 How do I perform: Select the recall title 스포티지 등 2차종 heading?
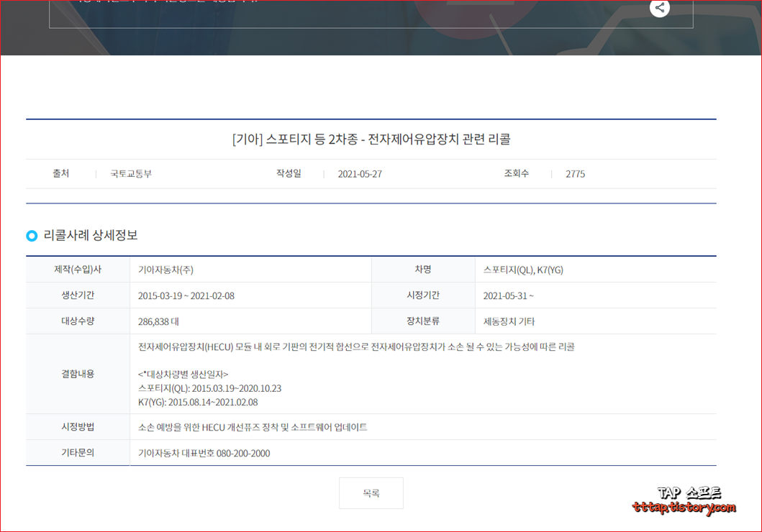[x=371, y=139]
